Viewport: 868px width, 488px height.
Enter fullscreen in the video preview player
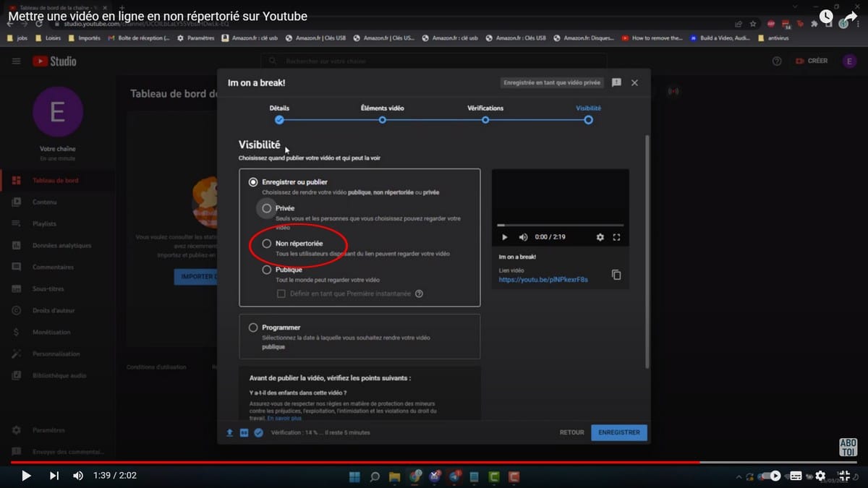click(616, 236)
